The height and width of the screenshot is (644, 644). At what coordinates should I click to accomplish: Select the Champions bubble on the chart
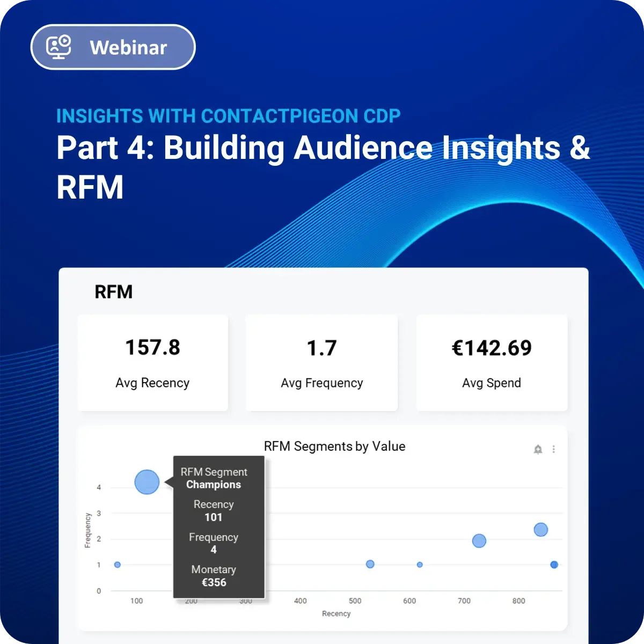[x=147, y=482]
